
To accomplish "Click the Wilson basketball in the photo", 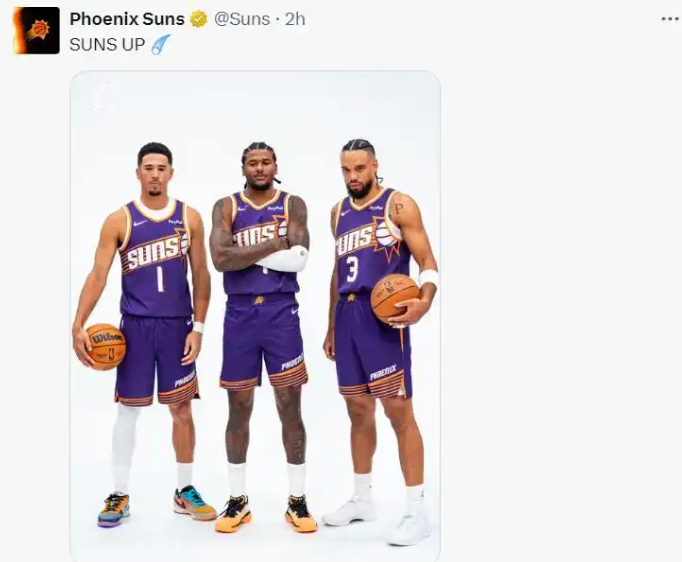I will (x=106, y=347).
